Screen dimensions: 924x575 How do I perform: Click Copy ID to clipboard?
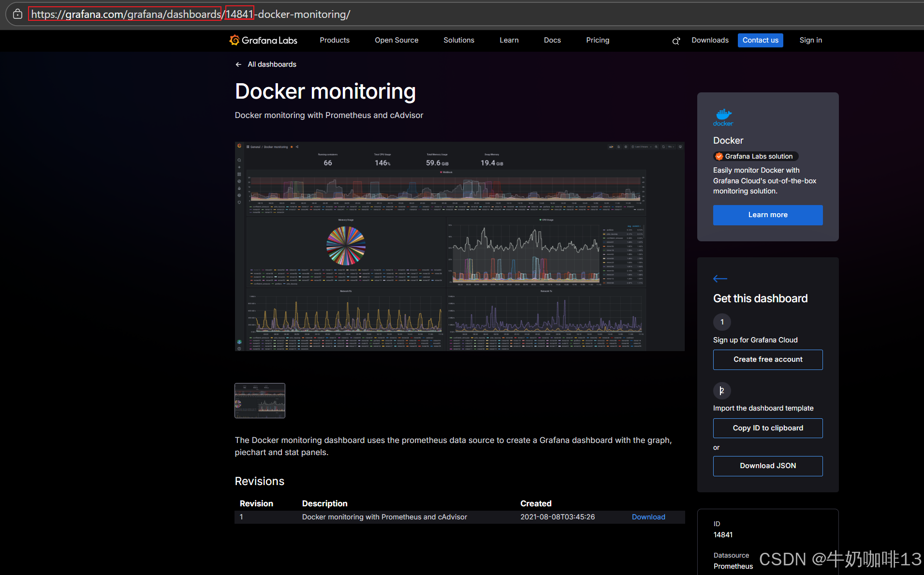tap(768, 428)
